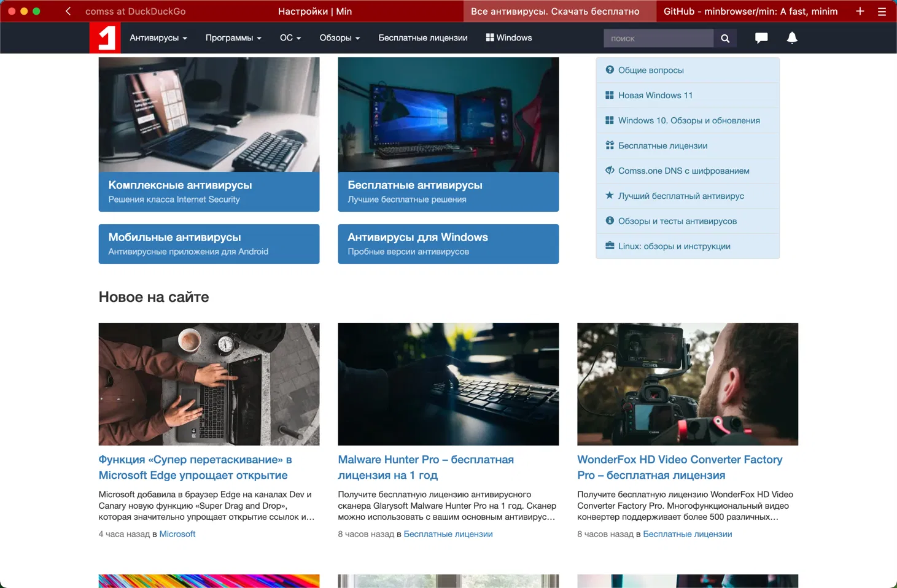Click the поиск search field
897x588 pixels.
point(658,38)
